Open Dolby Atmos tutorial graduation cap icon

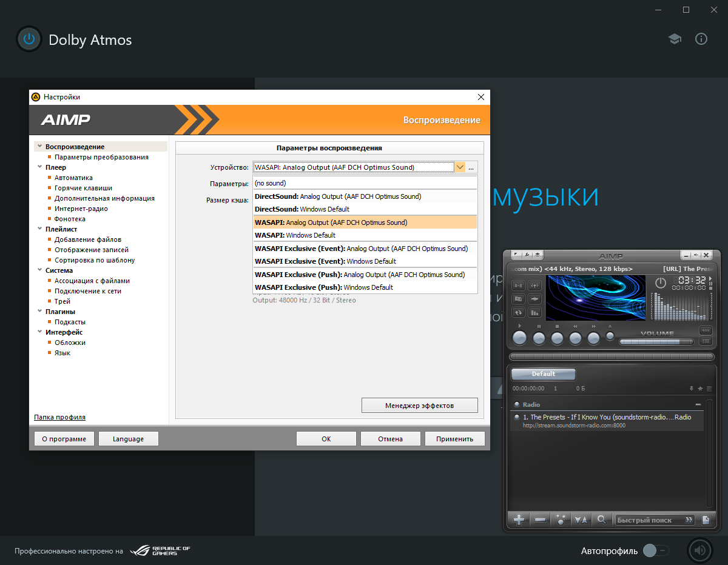tap(675, 39)
